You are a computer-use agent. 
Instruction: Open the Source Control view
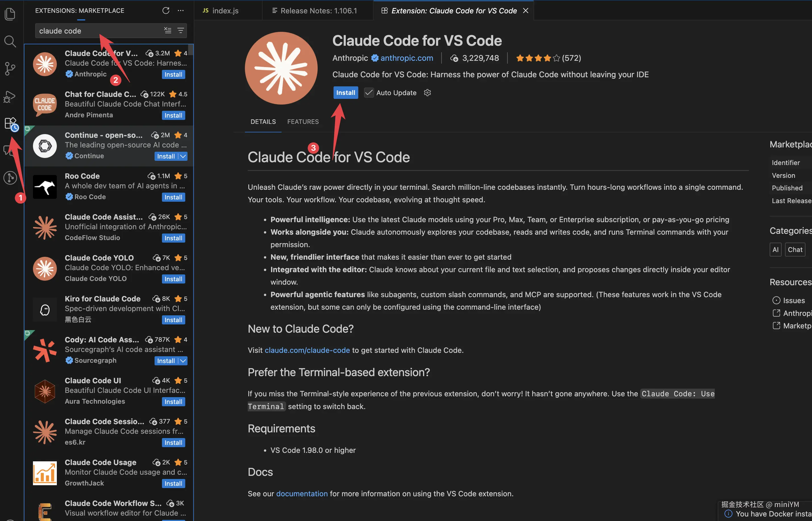click(10, 69)
